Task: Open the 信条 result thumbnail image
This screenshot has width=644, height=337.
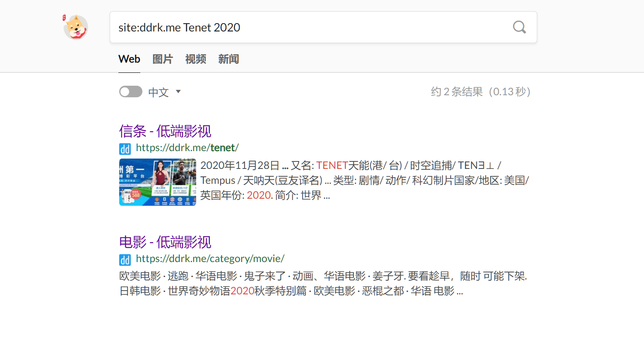Action: tap(158, 182)
